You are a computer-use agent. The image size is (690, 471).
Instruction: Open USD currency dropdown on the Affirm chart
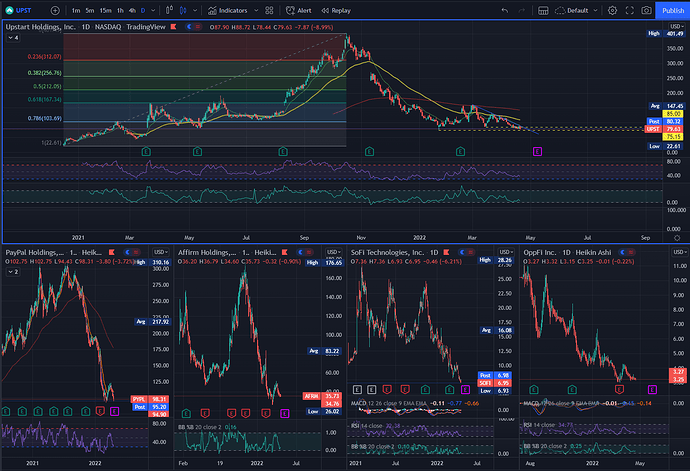[x=333, y=252]
